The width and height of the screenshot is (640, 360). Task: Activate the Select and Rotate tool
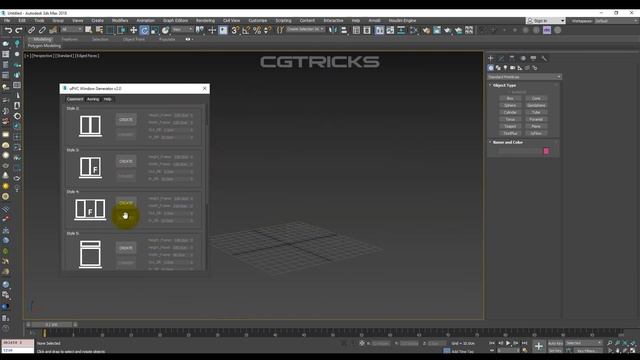click(x=144, y=30)
